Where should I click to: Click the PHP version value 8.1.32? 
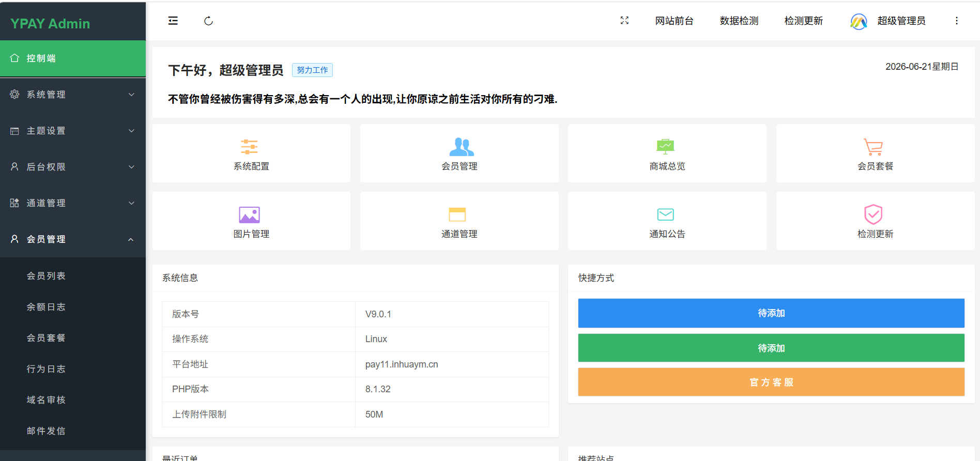378,389
